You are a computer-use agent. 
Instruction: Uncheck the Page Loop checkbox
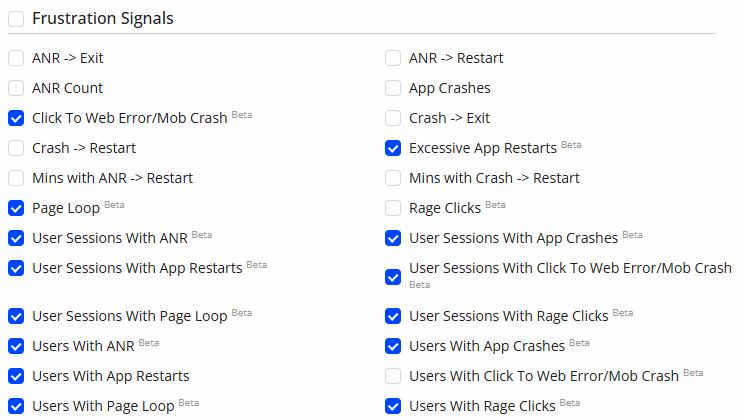pos(16,208)
